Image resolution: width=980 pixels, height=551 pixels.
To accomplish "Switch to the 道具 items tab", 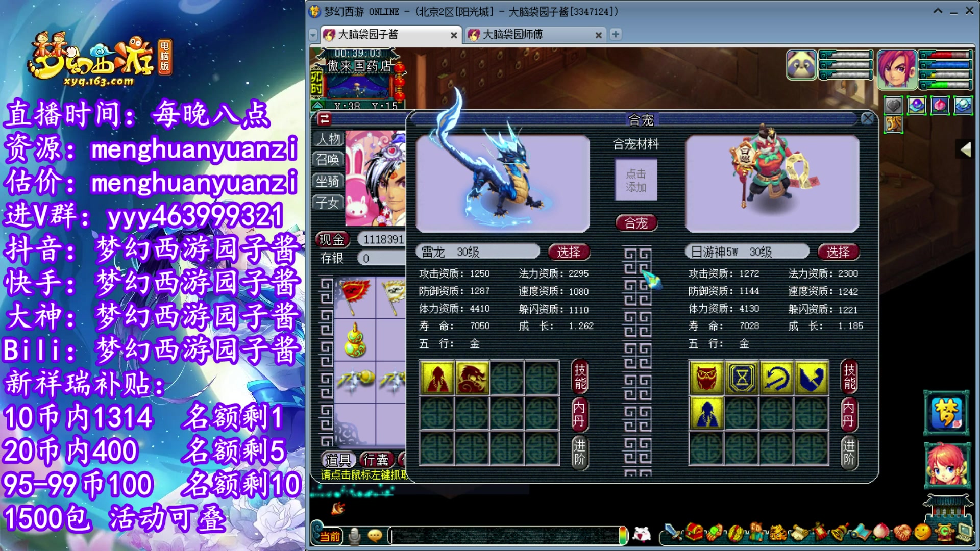I will [x=338, y=460].
